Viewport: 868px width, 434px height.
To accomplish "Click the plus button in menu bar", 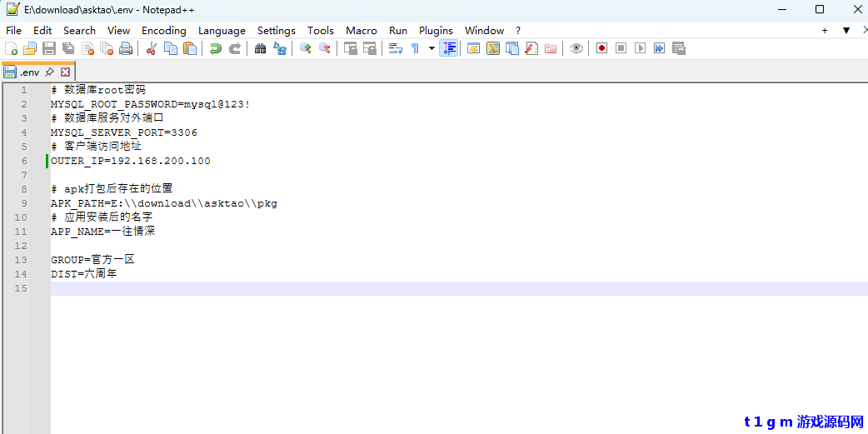I will click(825, 31).
